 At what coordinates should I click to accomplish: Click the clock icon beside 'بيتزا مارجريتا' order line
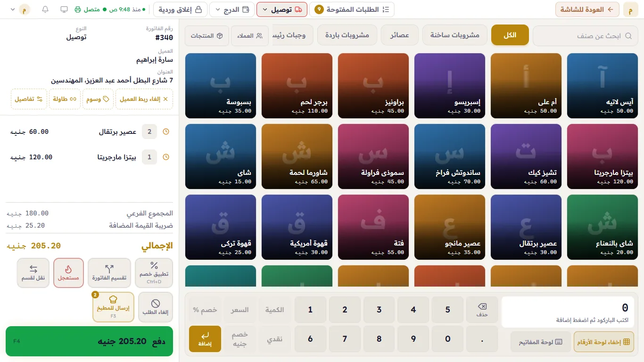click(166, 157)
